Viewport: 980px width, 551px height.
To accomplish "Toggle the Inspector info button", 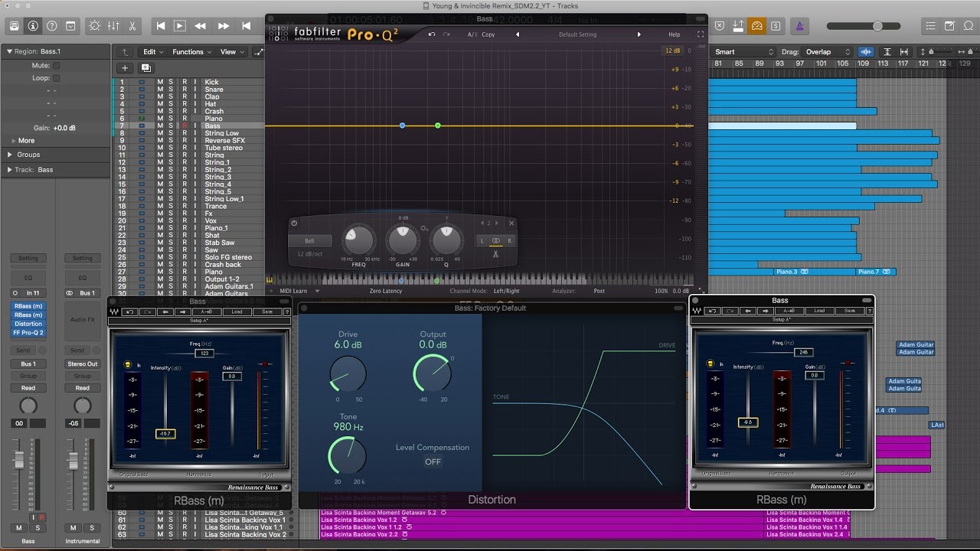I will [33, 25].
